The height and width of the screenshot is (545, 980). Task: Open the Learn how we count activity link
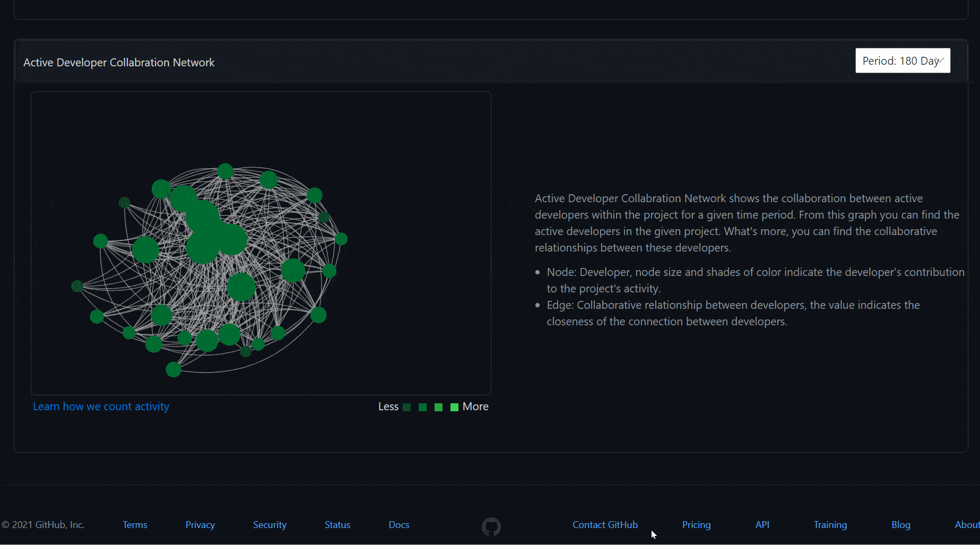pos(101,406)
